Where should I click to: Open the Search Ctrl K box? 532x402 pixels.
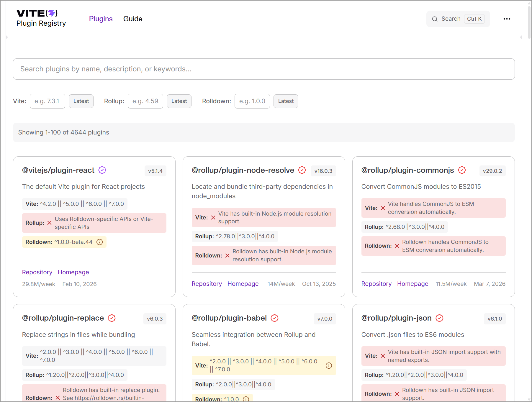coord(458,19)
